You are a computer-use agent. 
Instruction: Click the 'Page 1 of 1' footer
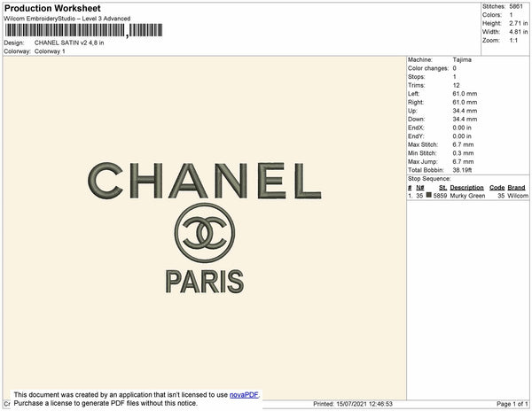[x=512, y=404]
